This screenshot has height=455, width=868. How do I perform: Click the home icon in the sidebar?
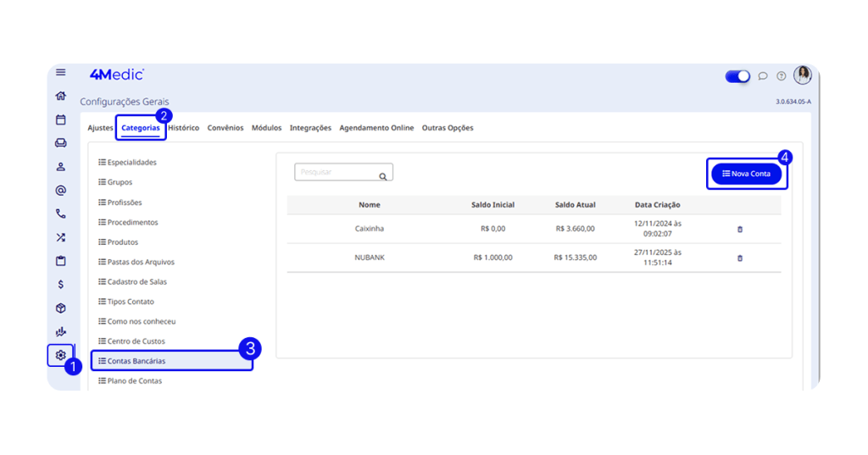60,96
